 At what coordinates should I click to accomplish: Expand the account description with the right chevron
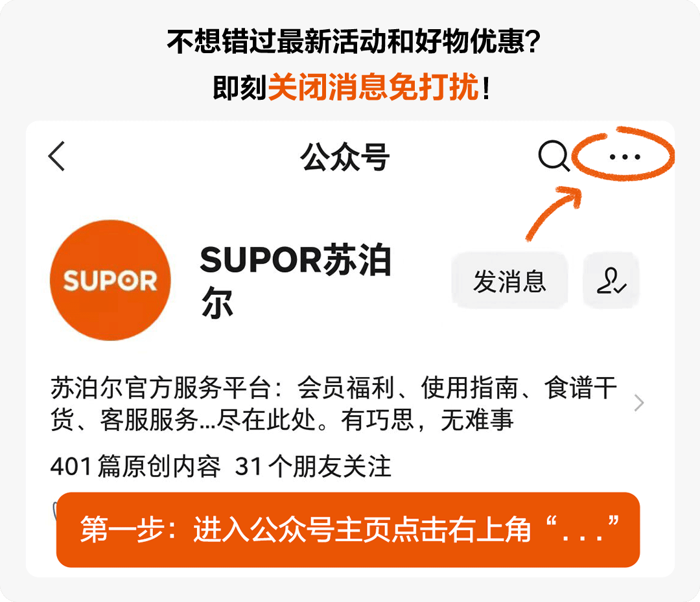pos(639,403)
